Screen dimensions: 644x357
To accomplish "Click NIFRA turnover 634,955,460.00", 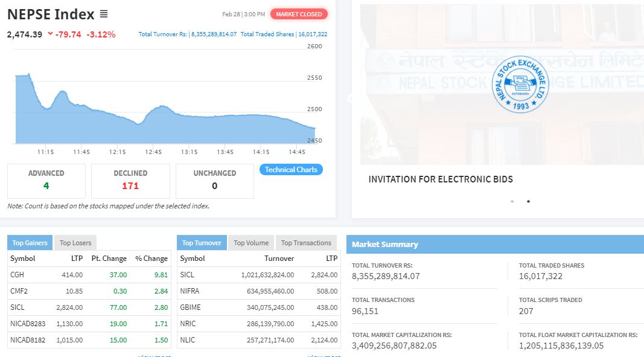I will (270, 291).
